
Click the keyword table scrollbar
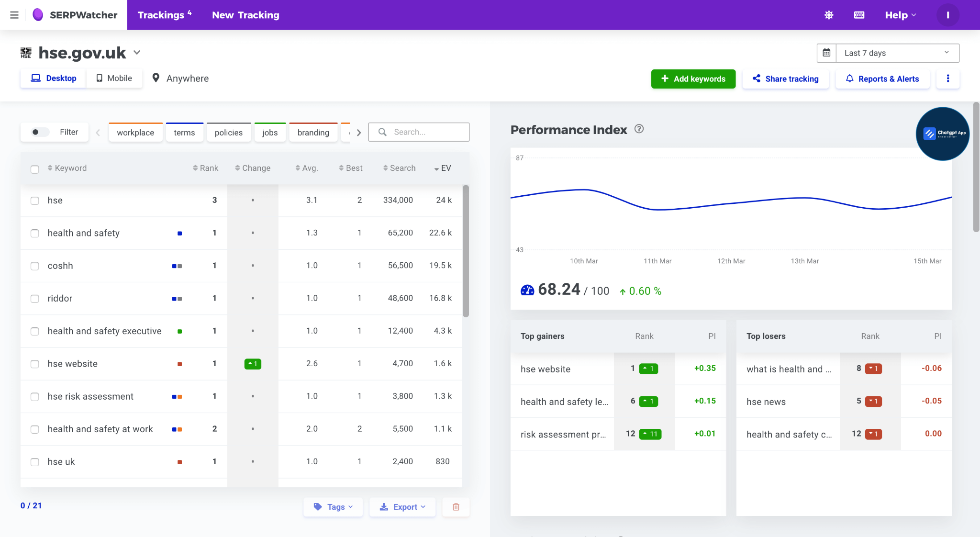(466, 251)
